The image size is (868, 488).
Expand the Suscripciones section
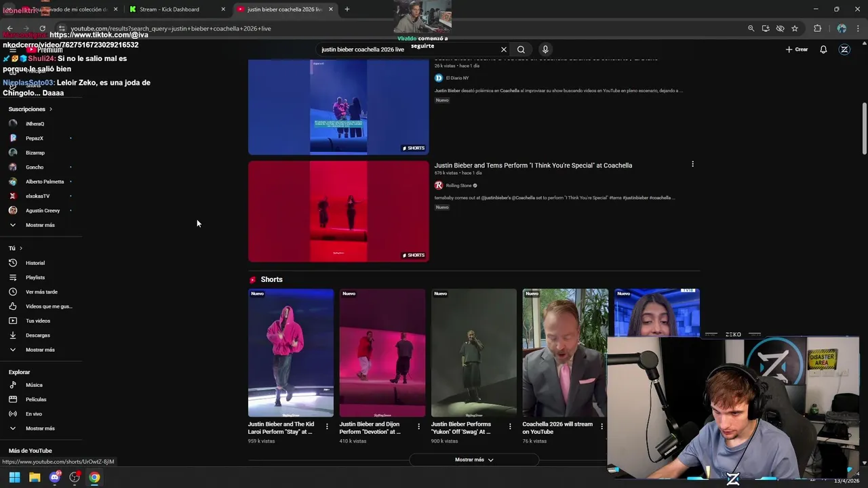tap(31, 109)
